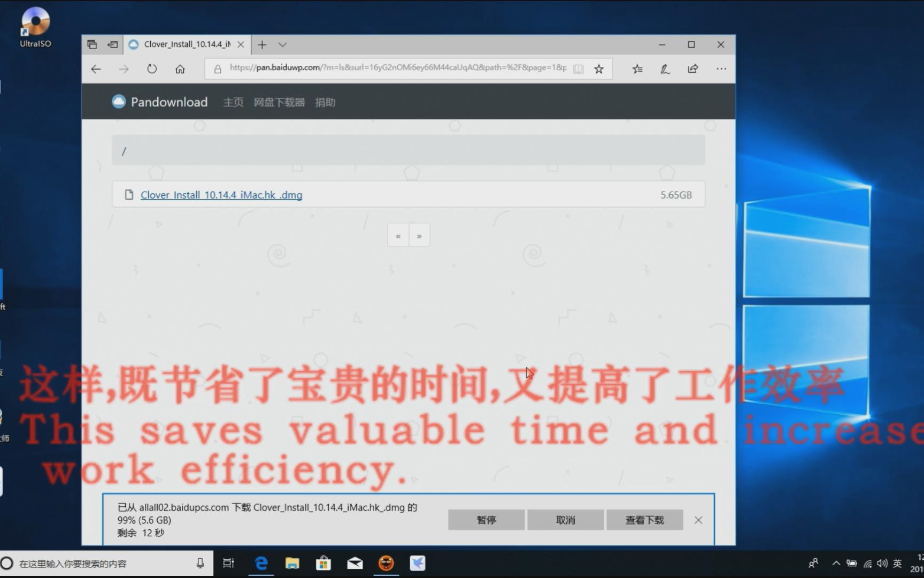
Task: Add page to favorites with star
Action: pyautogui.click(x=599, y=69)
